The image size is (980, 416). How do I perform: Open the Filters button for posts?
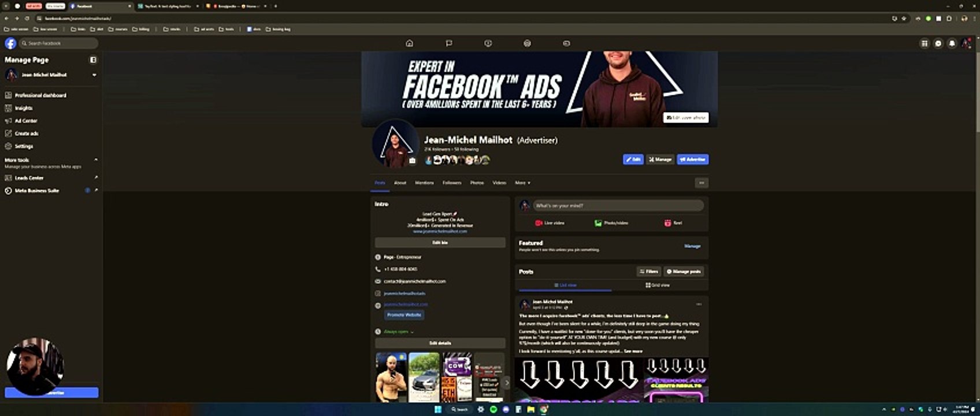click(x=648, y=271)
